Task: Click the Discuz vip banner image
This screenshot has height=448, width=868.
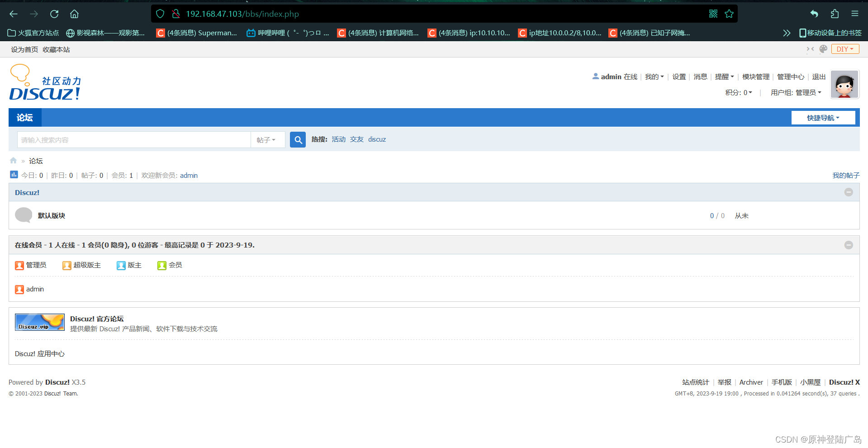Action: coord(40,322)
